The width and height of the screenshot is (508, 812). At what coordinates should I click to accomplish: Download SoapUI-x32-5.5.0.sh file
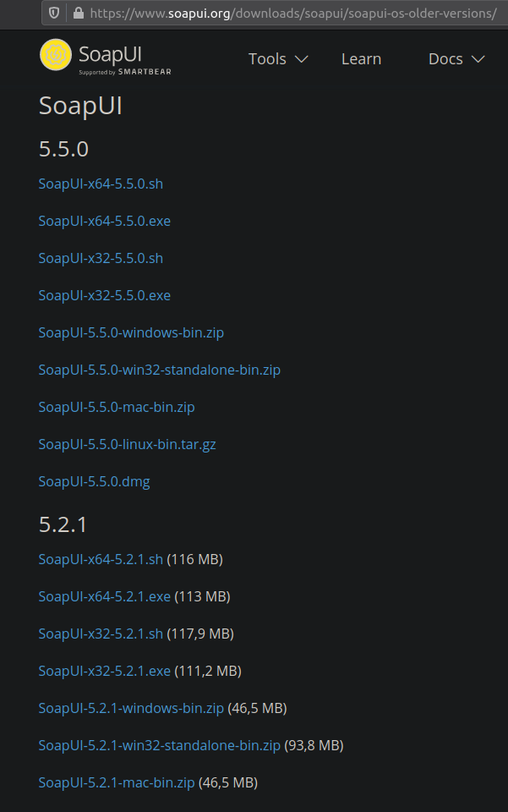(x=101, y=258)
